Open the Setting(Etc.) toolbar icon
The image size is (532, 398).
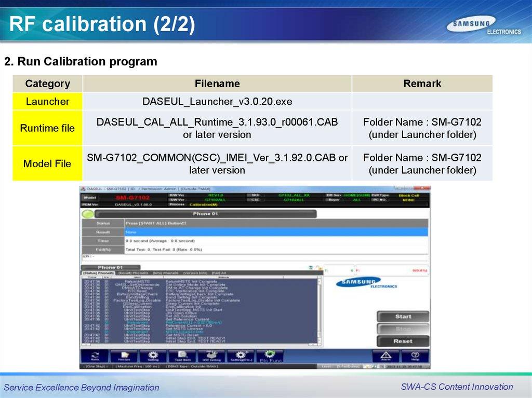point(241,356)
